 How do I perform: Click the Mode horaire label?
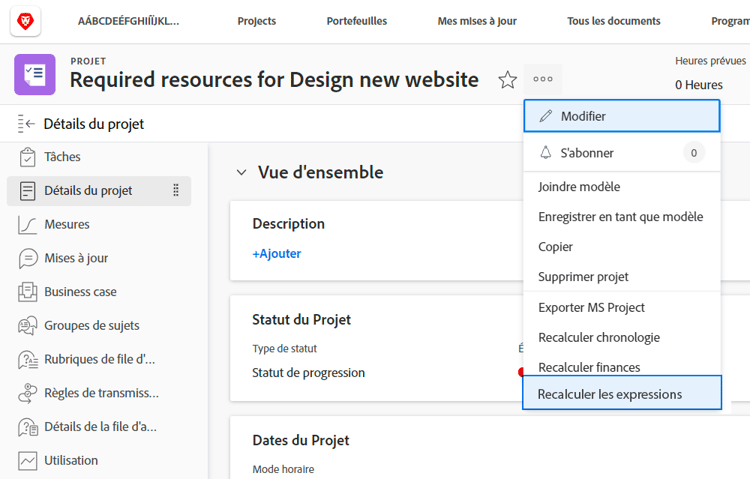283,469
